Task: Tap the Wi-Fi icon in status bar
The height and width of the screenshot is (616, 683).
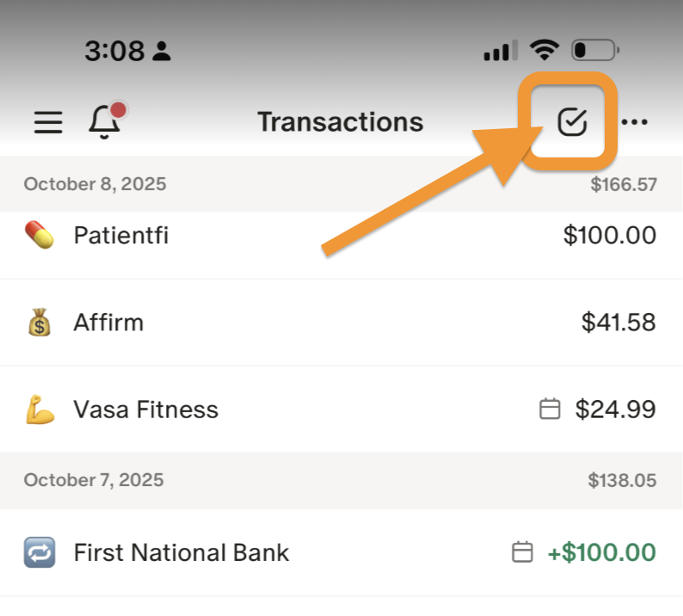Action: click(x=544, y=50)
